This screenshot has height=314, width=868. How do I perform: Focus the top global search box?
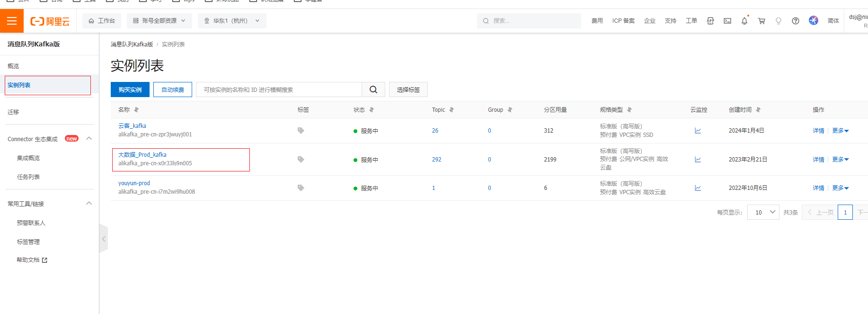(529, 21)
